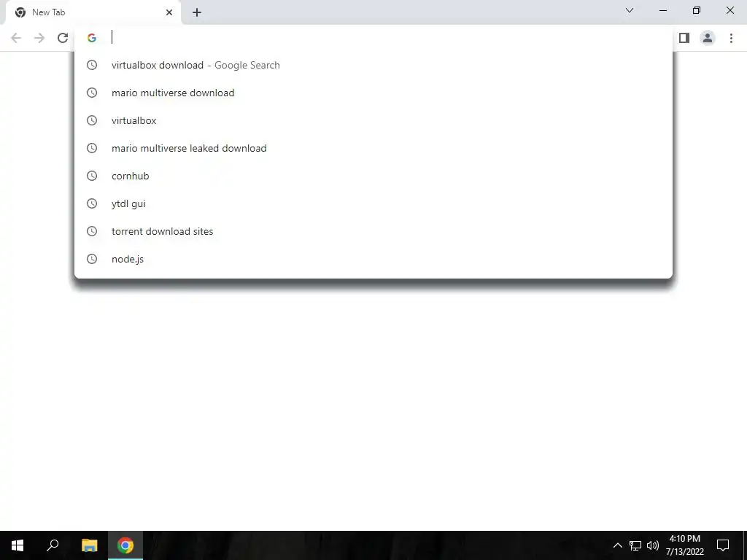Screen dimensions: 747x560
Task: Select 'mario multiverse leaked download' suggestion
Action: pyautogui.click(x=373, y=148)
